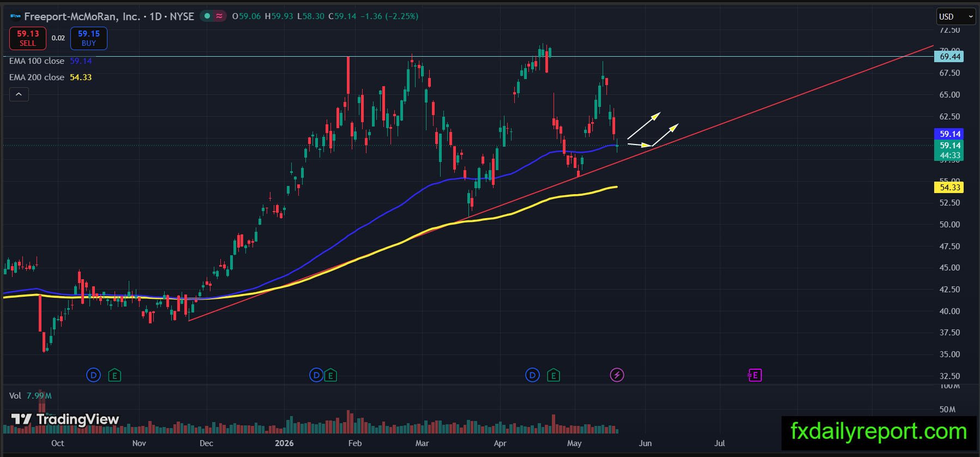This screenshot has width=980, height=457.
Task: Click the daily change −1.36 (−2.25%)
Action: [x=389, y=16]
